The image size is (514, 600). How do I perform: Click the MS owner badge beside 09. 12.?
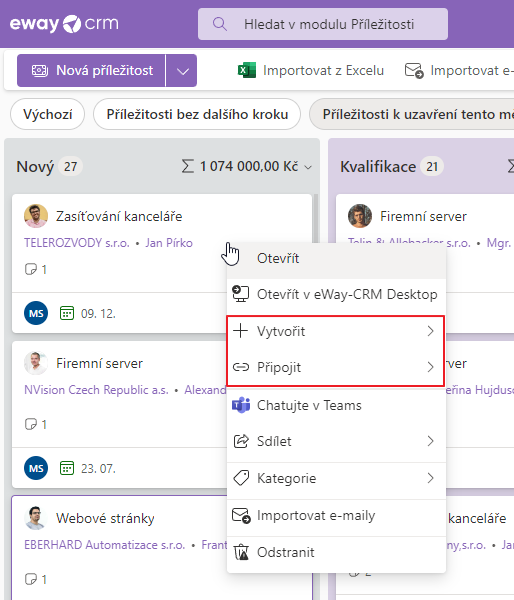pos(36,313)
